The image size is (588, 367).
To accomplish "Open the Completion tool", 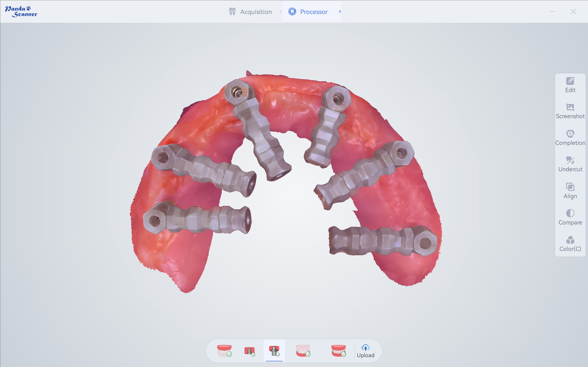I will coord(570,138).
